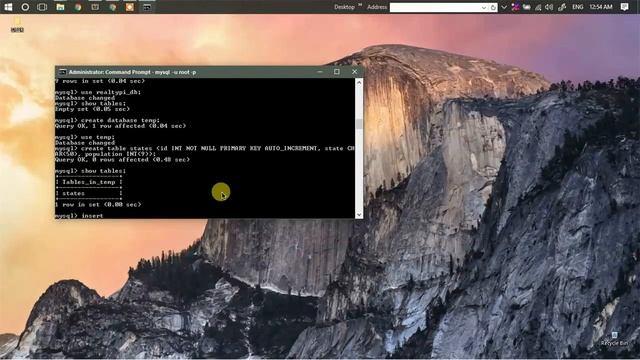Image resolution: width=640 pixels, height=360 pixels.
Task: Open Google Chrome from the taskbar
Action: (x=78, y=7)
